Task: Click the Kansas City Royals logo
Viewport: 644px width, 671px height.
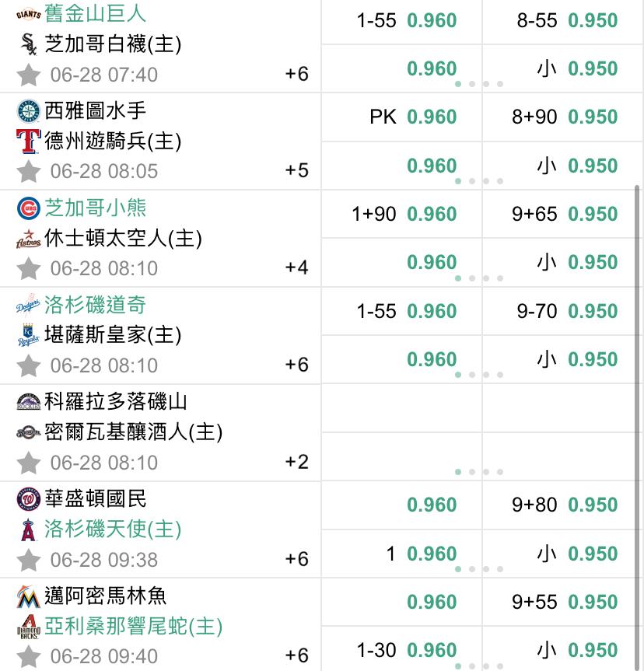Action: click(29, 335)
